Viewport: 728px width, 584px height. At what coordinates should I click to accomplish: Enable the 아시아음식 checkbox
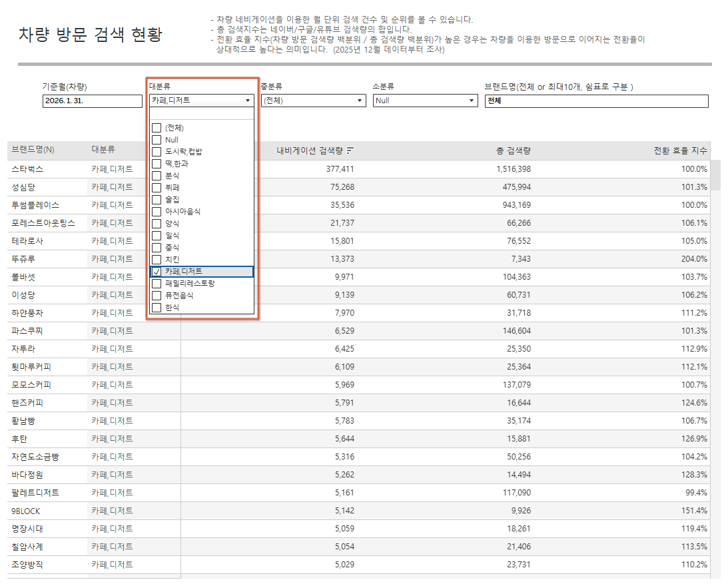(x=157, y=212)
